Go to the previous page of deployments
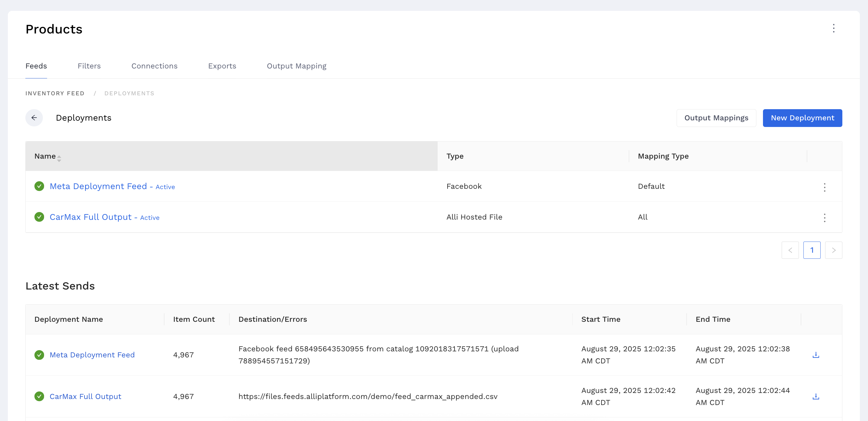 click(x=790, y=250)
